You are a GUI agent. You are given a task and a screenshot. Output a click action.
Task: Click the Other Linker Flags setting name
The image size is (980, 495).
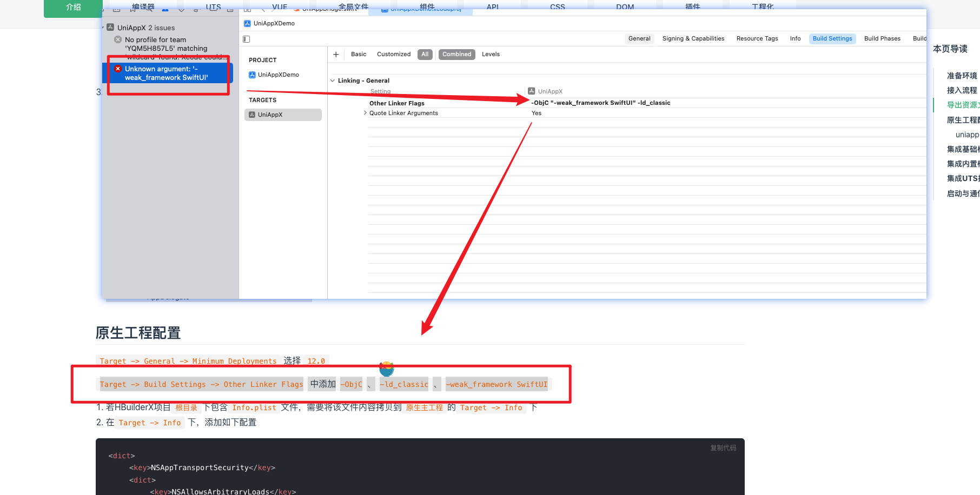[x=397, y=103]
